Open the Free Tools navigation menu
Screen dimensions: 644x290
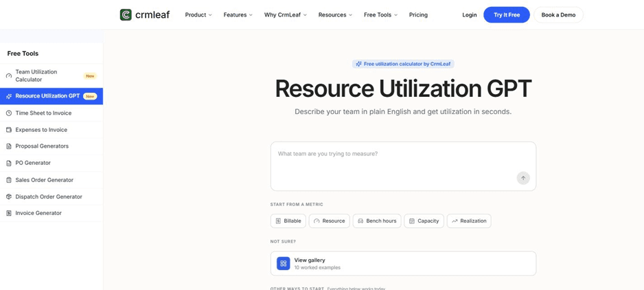[381, 15]
